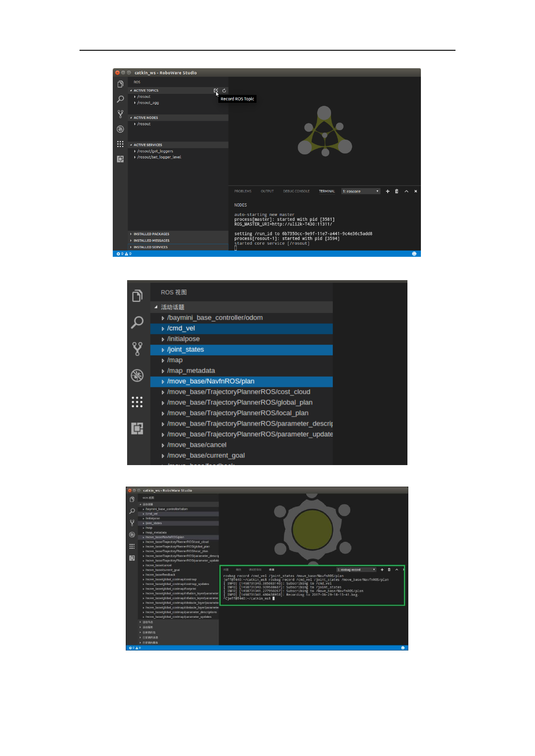Select ROS dots-grid icon in enlarged ROS 视图 panel
This screenshot has height=756, width=535.
point(137,402)
